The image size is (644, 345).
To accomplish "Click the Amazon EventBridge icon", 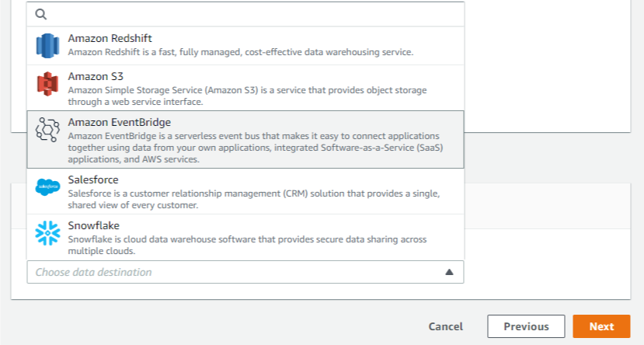I will 47,130.
